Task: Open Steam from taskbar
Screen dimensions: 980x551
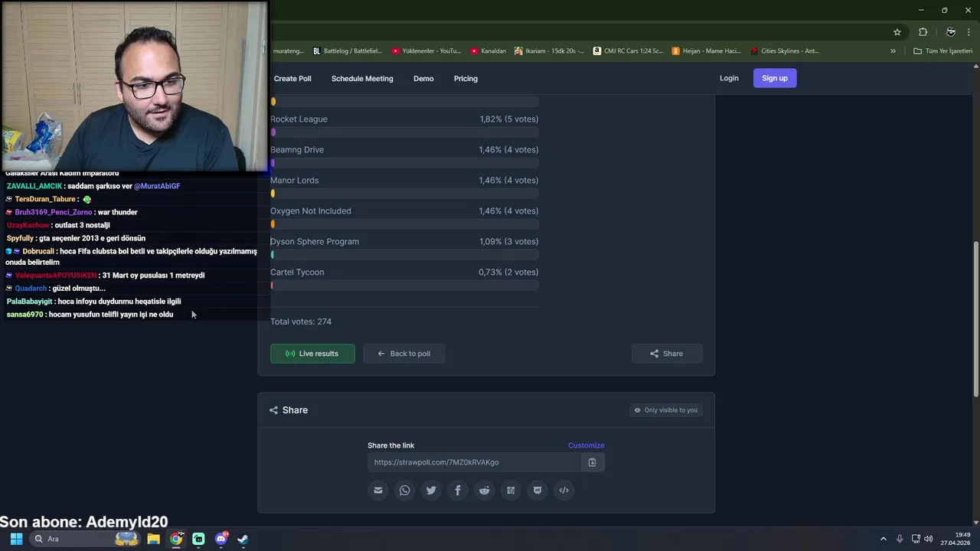Action: 243,539
